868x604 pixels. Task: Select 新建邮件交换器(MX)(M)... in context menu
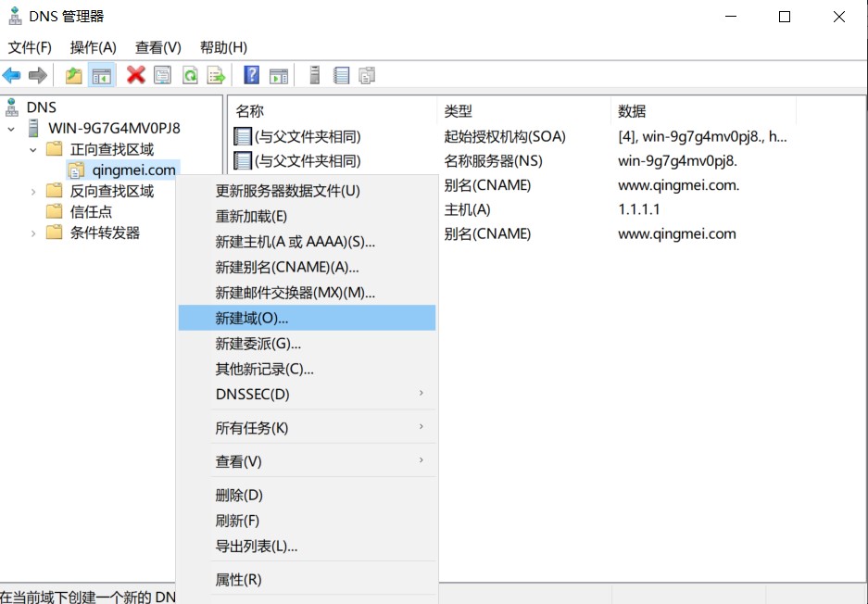pos(308,293)
